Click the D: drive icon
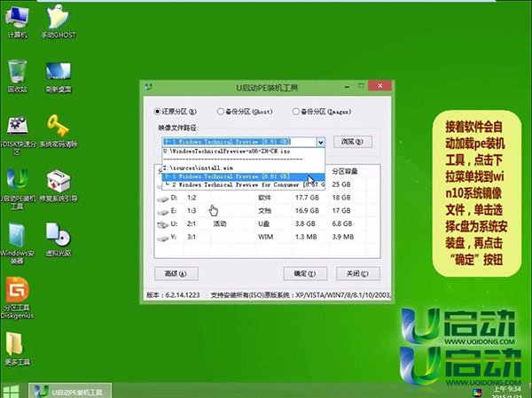 tap(163, 199)
